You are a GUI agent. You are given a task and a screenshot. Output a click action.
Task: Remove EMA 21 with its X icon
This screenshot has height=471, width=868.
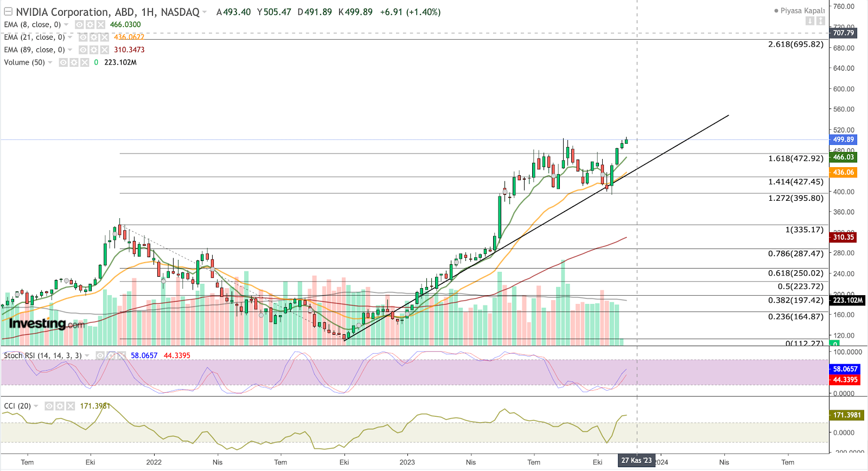(x=105, y=37)
